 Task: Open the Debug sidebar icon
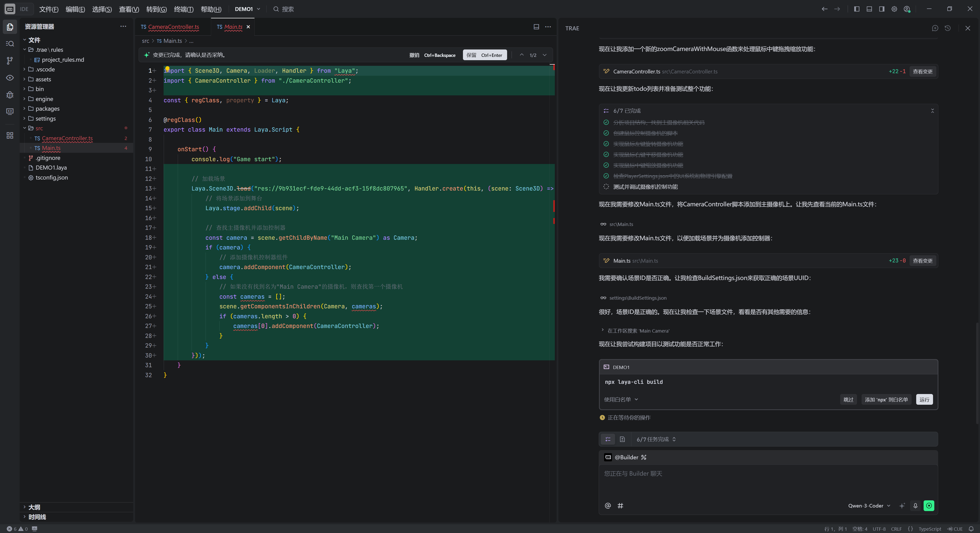coord(10,95)
